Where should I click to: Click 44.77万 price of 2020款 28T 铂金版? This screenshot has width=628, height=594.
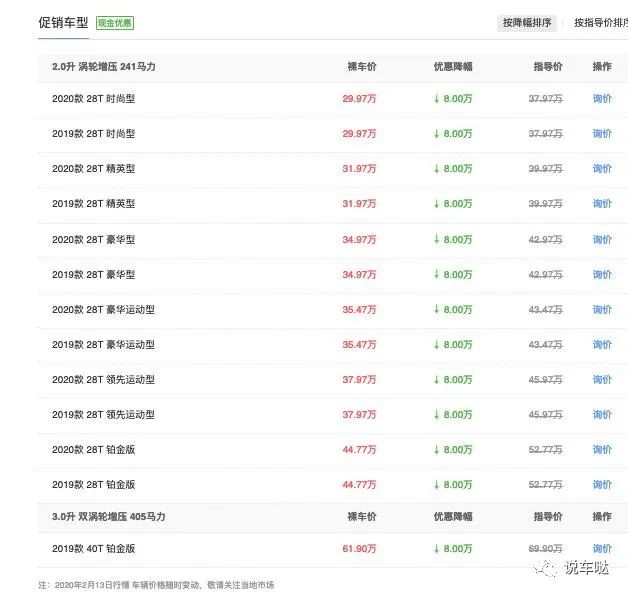pyautogui.click(x=359, y=450)
